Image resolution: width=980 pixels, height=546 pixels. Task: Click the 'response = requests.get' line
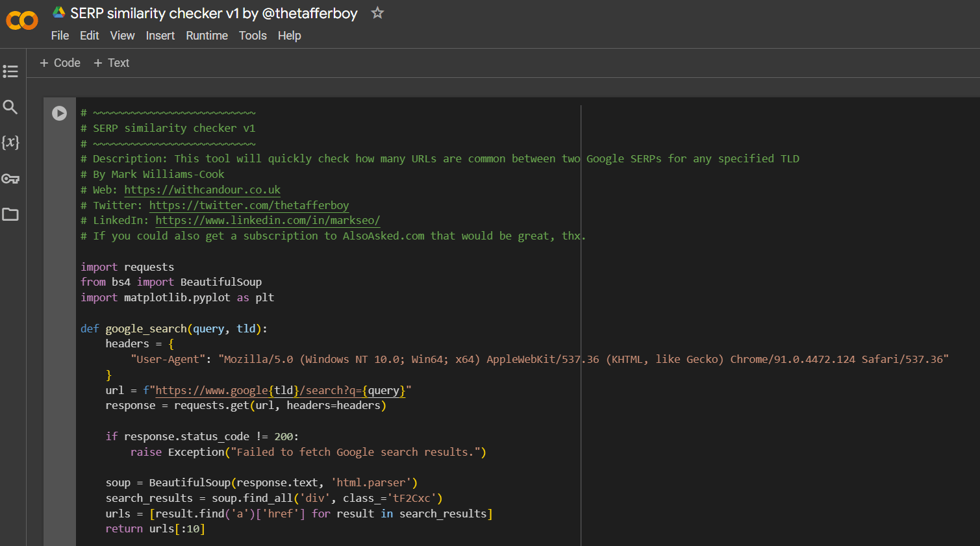click(x=245, y=406)
